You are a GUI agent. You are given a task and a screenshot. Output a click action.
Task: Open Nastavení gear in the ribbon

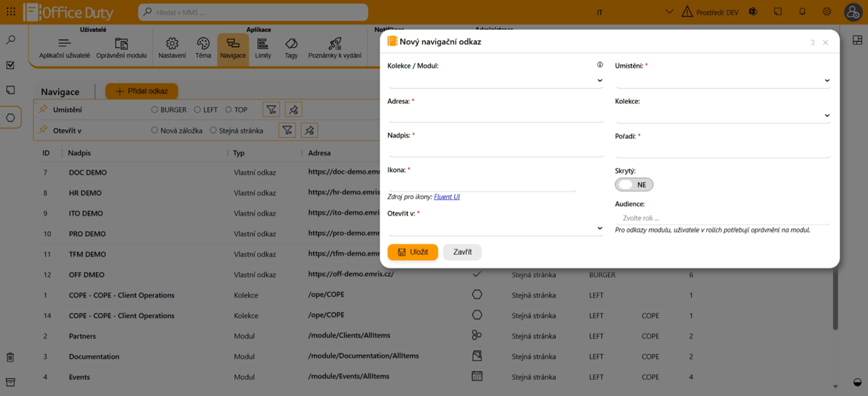tap(172, 49)
